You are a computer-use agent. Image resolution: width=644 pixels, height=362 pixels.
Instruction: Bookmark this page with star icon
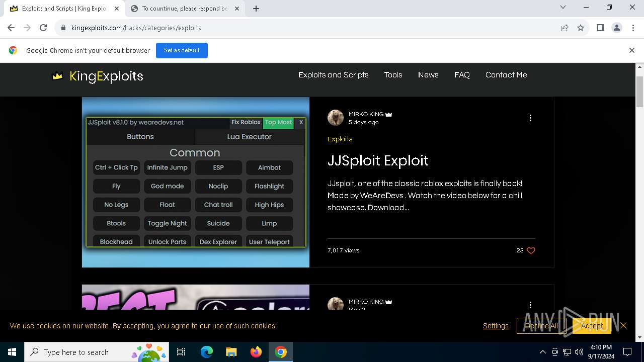pyautogui.click(x=581, y=28)
